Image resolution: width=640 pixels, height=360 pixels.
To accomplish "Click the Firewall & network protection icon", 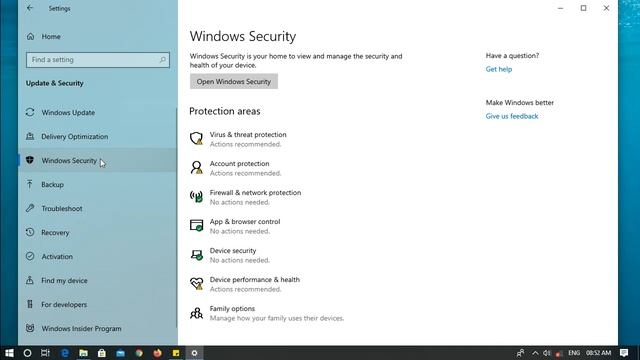I will coord(196,196).
